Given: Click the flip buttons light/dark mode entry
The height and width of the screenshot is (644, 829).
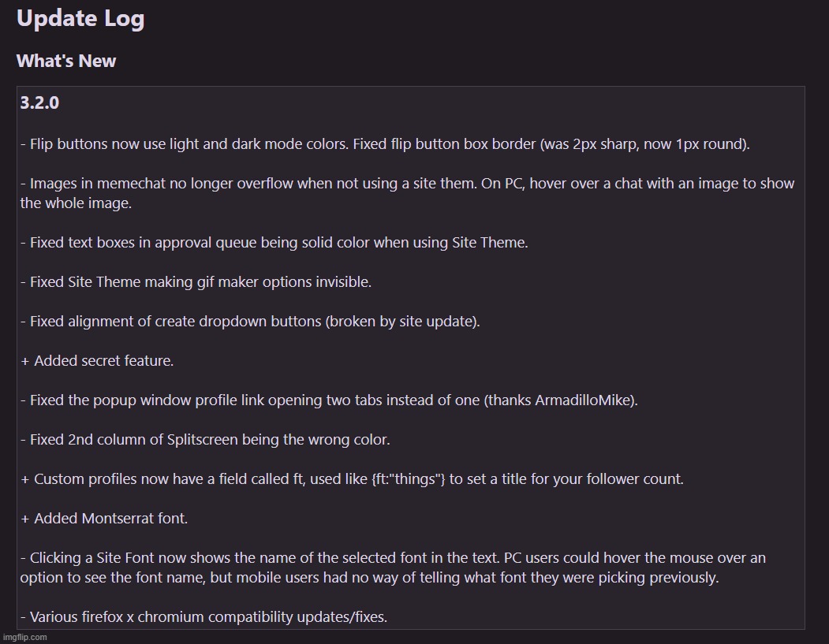Looking at the screenshot, I should pyautogui.click(x=385, y=144).
